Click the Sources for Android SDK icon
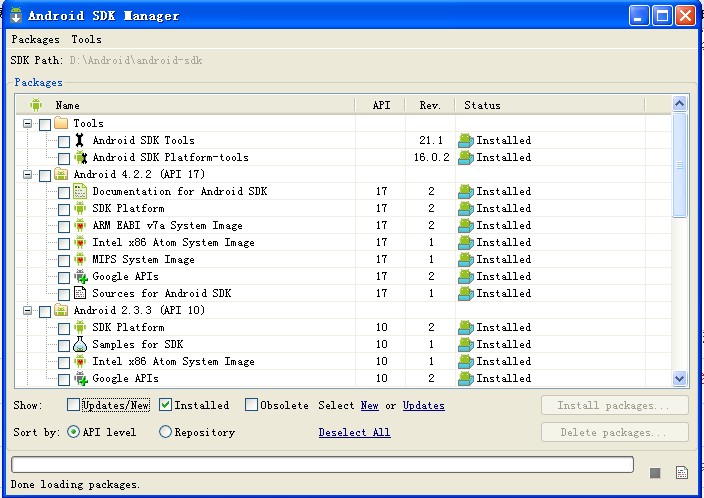The height and width of the screenshot is (498, 704). pos(80,293)
